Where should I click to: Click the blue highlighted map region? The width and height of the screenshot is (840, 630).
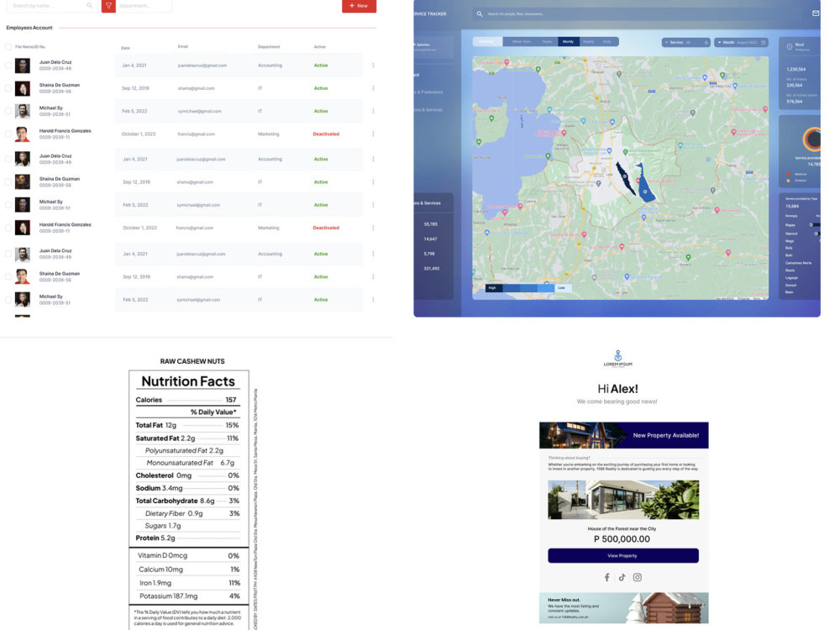(x=644, y=186)
